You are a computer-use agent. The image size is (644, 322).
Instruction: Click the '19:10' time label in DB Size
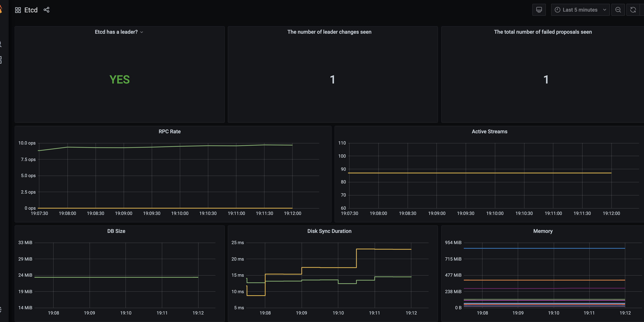[x=126, y=313]
